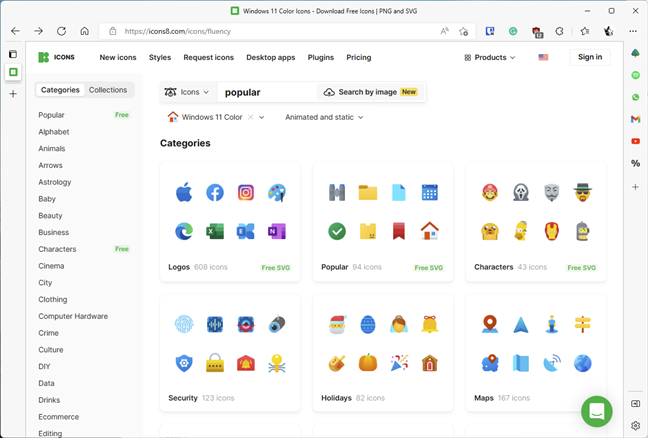
Task: Select the Drinks category in sidebar
Action: click(x=49, y=400)
